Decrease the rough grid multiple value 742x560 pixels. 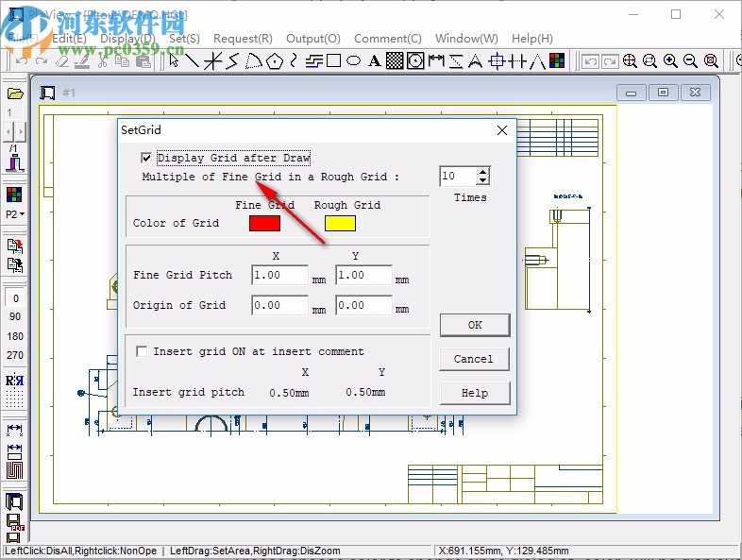482,180
